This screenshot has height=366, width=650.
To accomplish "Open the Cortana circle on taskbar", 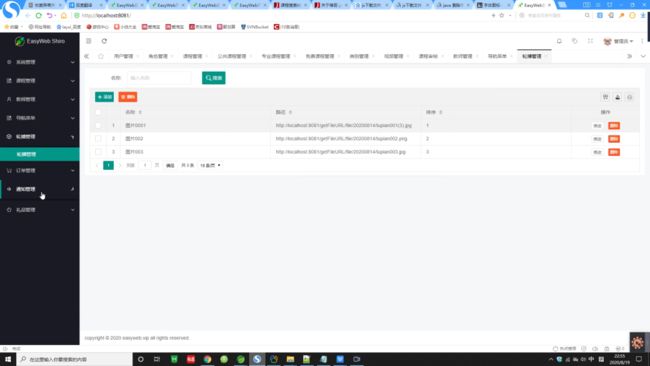I will (141, 359).
